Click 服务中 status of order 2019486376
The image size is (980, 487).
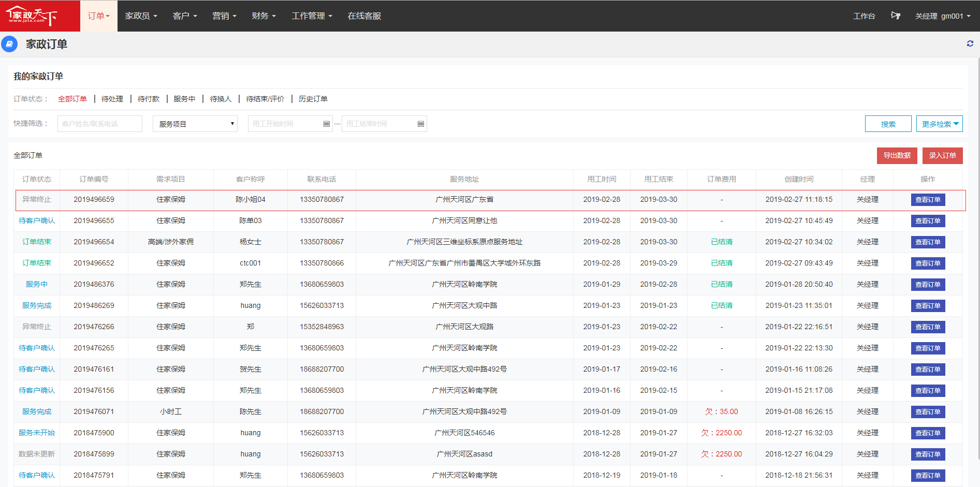[37, 284]
